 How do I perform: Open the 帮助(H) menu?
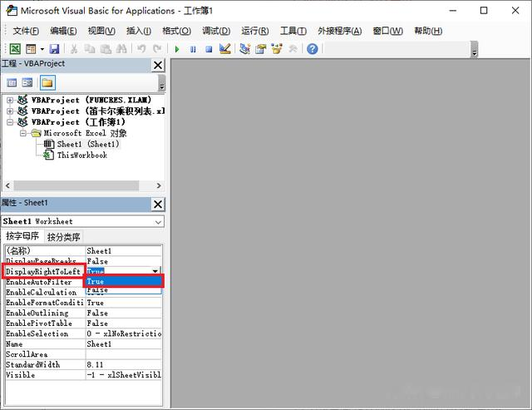(x=428, y=32)
